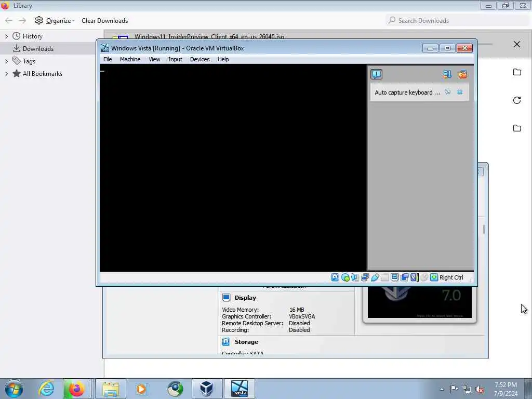Click the lower show-in-folder icon in downloads
The image size is (532, 399).
pyautogui.click(x=517, y=128)
